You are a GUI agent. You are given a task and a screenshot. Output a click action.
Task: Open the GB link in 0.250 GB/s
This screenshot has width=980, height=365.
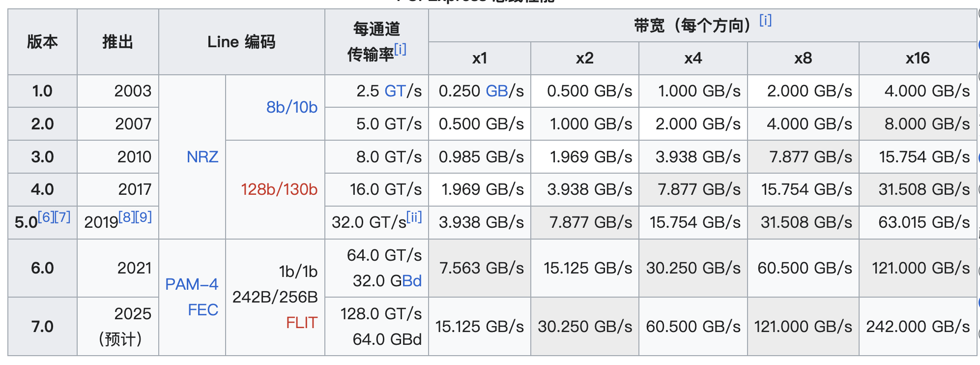496,91
